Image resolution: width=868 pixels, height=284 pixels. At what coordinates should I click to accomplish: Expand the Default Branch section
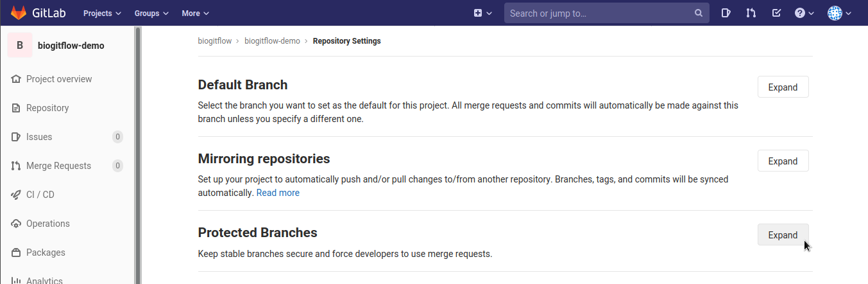pos(783,87)
